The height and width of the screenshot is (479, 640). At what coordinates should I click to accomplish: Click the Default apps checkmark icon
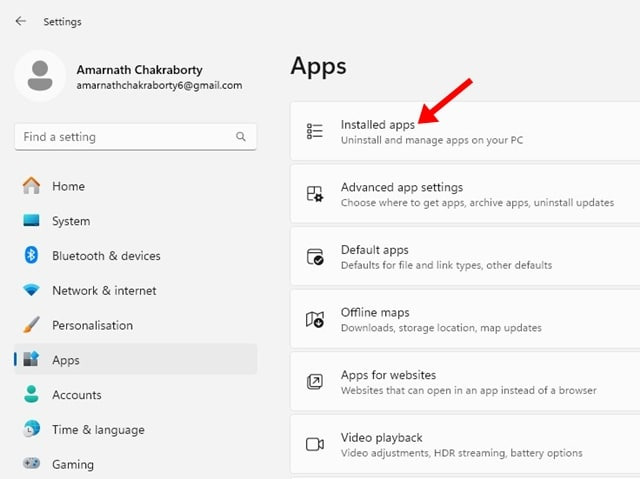coord(315,257)
